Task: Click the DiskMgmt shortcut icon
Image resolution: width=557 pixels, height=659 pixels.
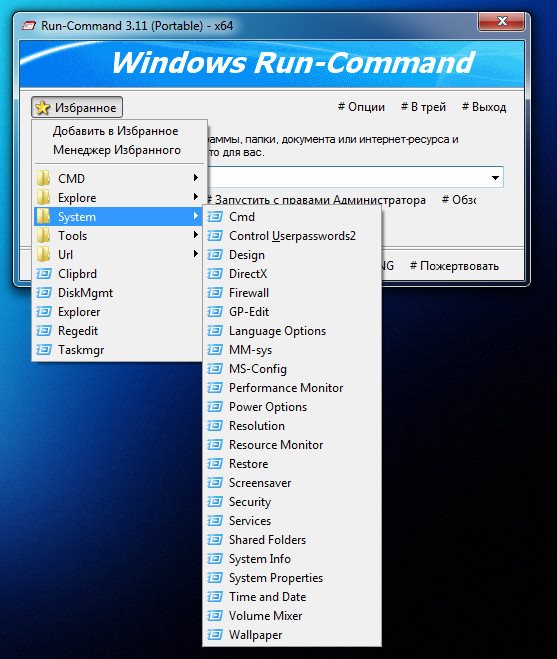Action: pyautogui.click(x=44, y=293)
